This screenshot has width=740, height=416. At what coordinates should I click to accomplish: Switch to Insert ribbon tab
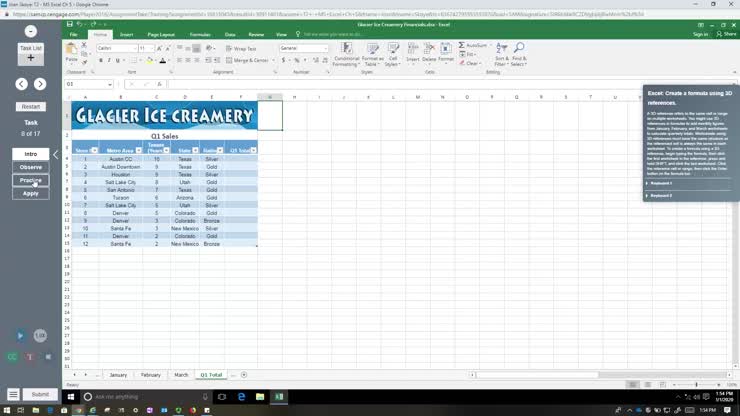[126, 34]
